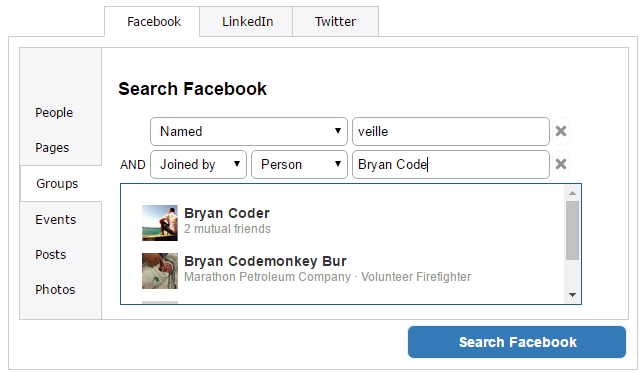The height and width of the screenshot is (373, 643).
Task: Click the suggestion list scrollbar thumb
Action: (572, 230)
